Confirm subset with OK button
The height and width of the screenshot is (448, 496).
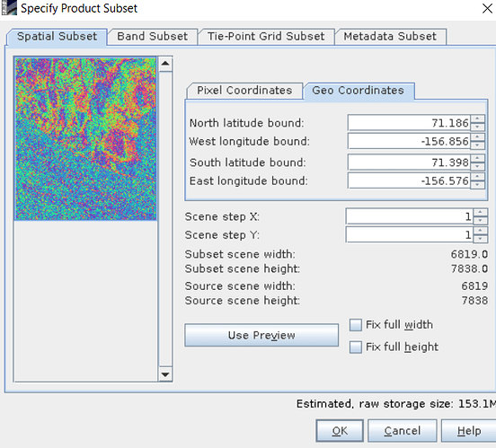(x=340, y=431)
